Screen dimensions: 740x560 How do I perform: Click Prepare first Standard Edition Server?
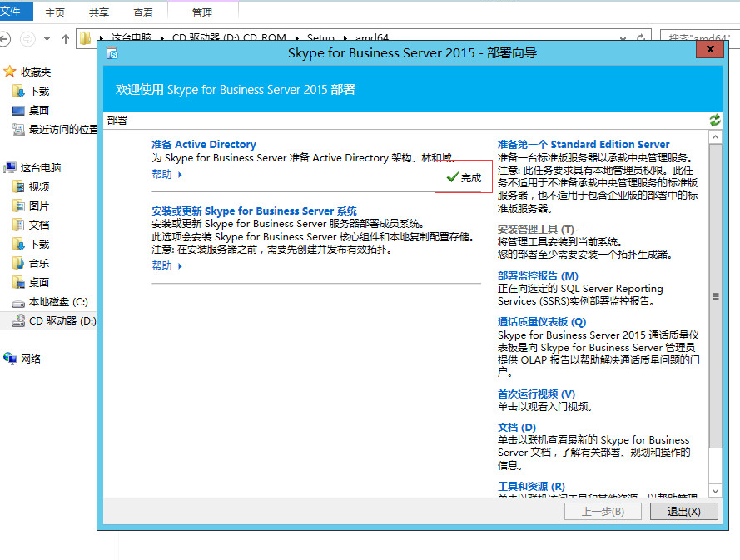(584, 144)
